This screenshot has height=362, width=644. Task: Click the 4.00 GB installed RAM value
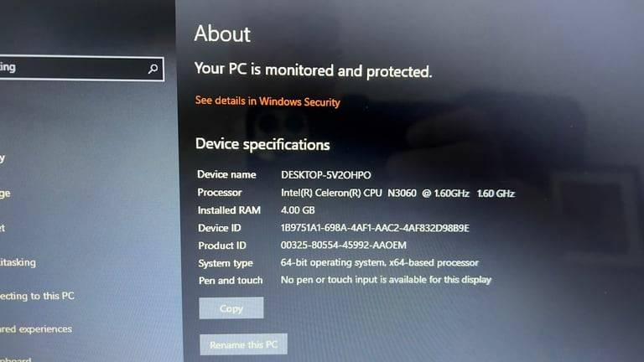[298, 210]
